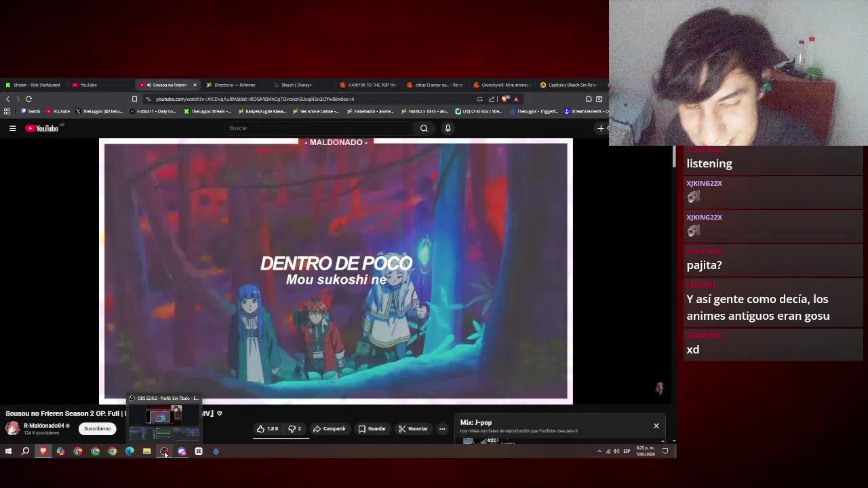Open Microsoft Edge from the taskbar
The image size is (868, 488).
tap(130, 451)
